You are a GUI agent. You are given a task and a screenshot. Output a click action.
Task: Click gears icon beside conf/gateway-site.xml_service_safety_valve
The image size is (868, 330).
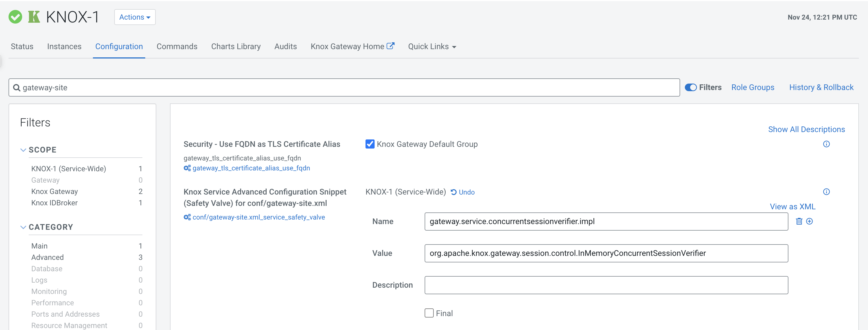click(187, 217)
